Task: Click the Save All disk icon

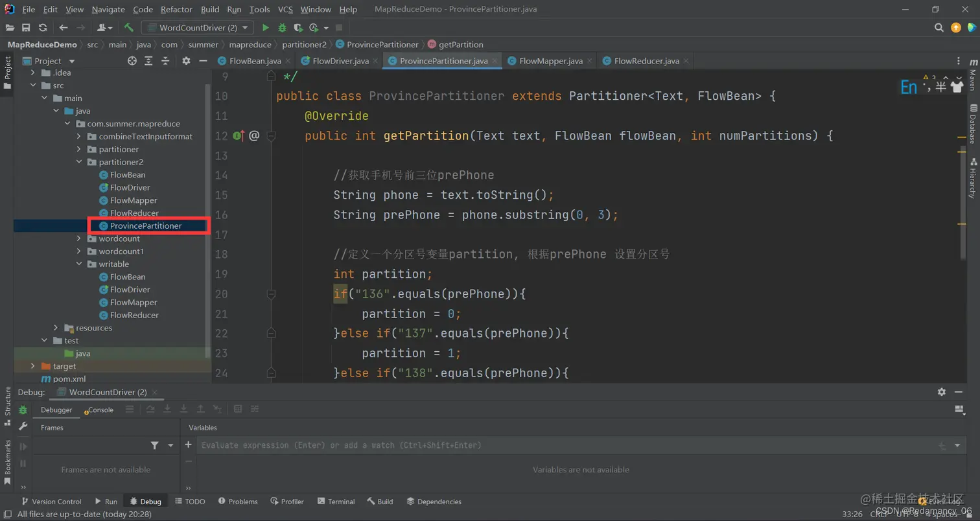Action: coord(26,28)
